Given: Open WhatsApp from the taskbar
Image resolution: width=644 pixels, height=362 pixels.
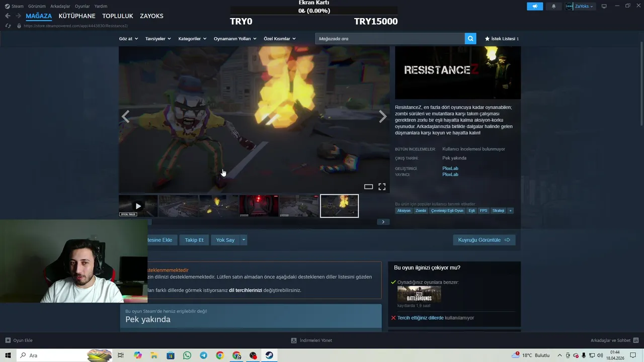Looking at the screenshot, I should pyautogui.click(x=187, y=355).
